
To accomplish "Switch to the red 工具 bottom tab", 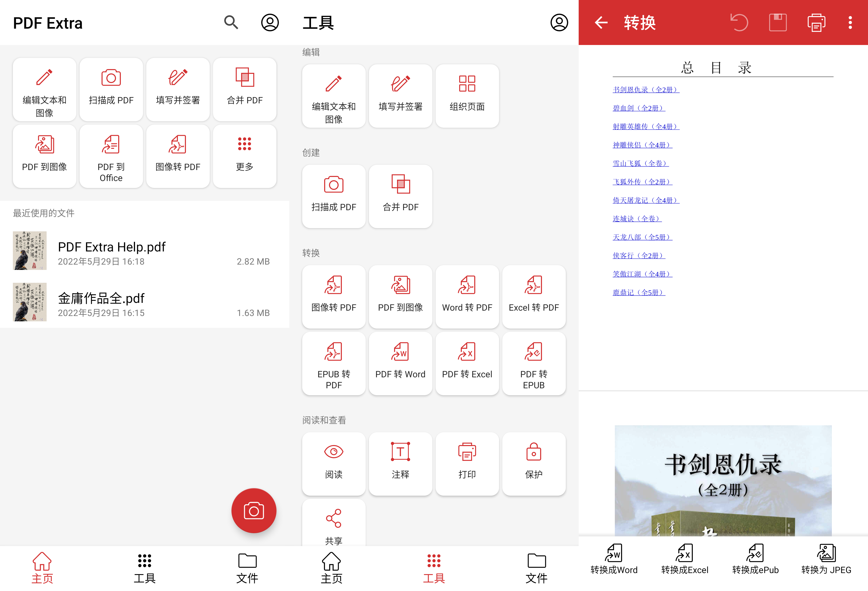I will 434,567.
